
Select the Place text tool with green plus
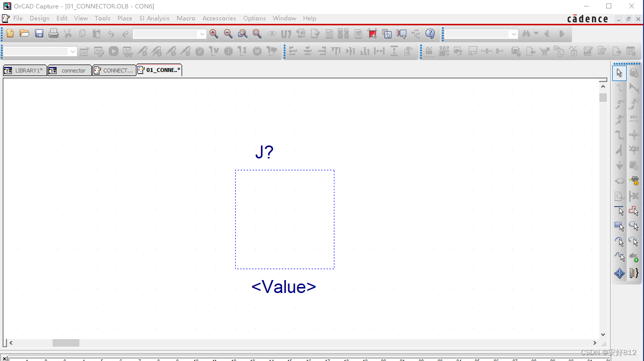634,257
